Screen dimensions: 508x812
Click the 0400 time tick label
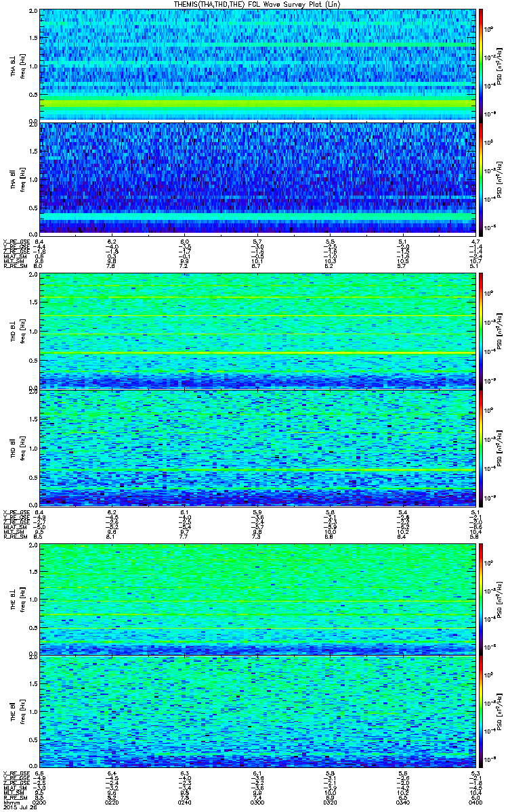point(475,802)
